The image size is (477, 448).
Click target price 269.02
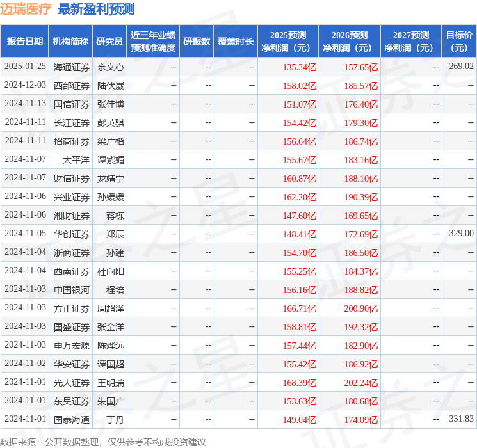tap(461, 67)
